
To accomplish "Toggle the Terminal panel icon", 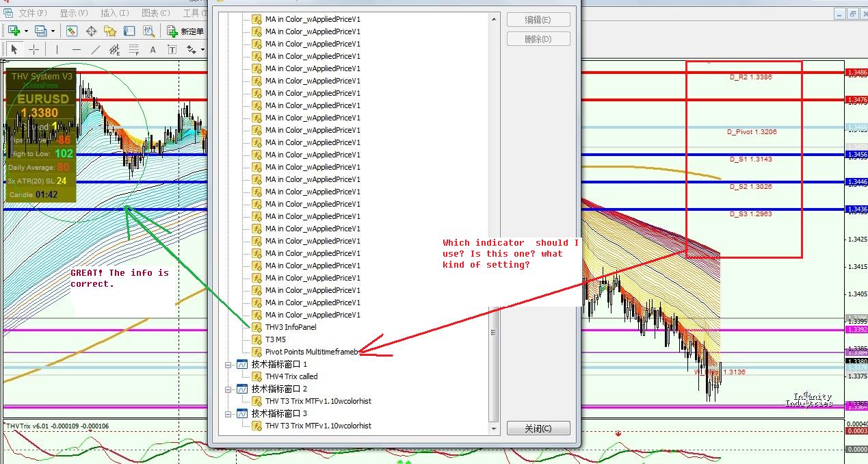I will [x=129, y=31].
